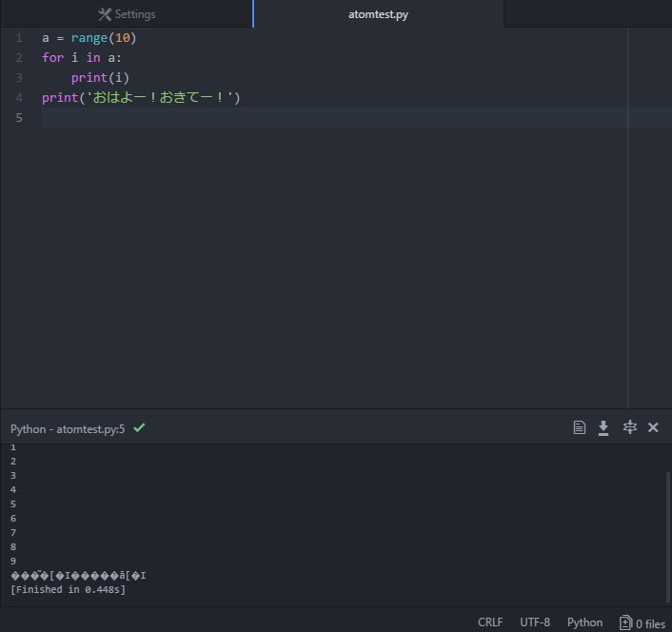Viewport: 672px width, 632px height.
Task: Change the UTF-8 file encoding
Action: pyautogui.click(x=535, y=622)
